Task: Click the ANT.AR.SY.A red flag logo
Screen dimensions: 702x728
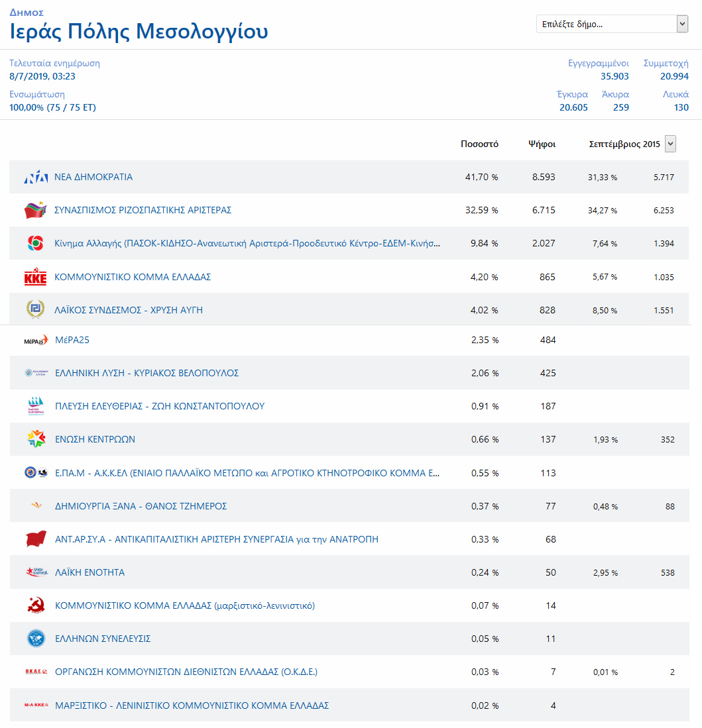Action: tap(36, 539)
